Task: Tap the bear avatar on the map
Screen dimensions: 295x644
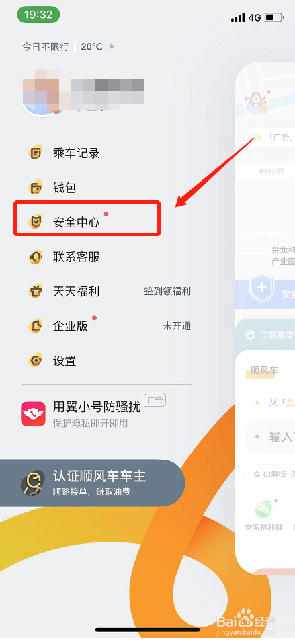Action: (255, 102)
